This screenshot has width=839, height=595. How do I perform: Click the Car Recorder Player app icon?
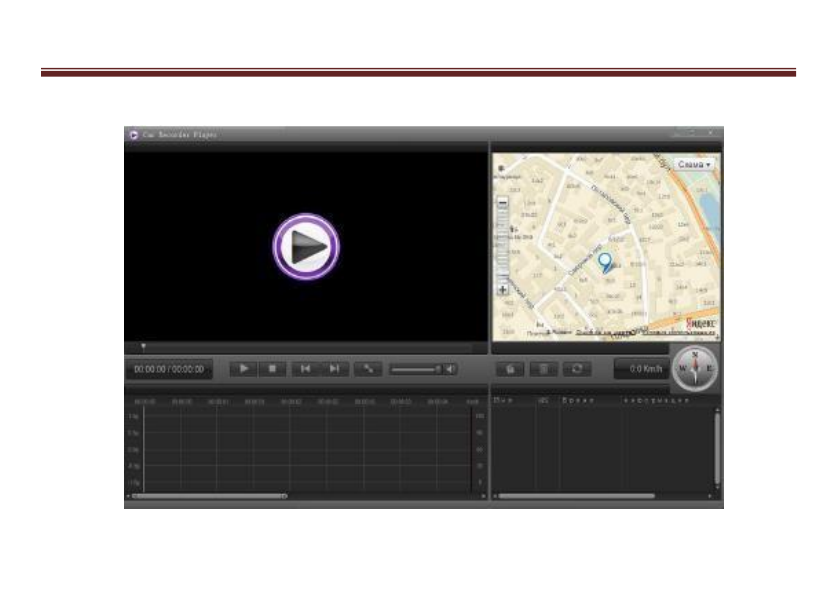pos(134,135)
